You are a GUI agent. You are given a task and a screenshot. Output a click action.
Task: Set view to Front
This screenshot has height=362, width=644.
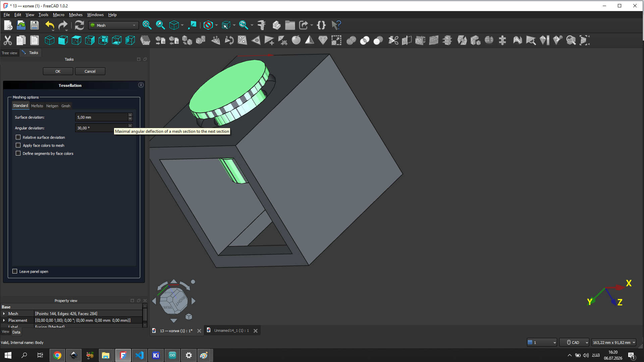click(x=63, y=41)
